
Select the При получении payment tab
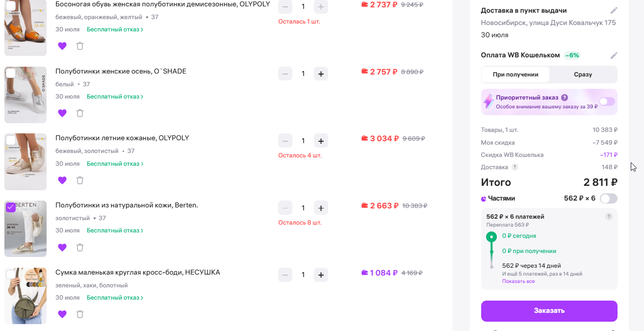point(515,75)
